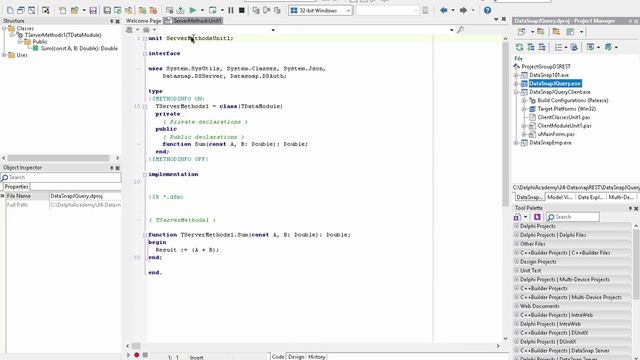640x360 pixels.
Task: Navigate forward with the right arrow
Action: tap(463, 10)
